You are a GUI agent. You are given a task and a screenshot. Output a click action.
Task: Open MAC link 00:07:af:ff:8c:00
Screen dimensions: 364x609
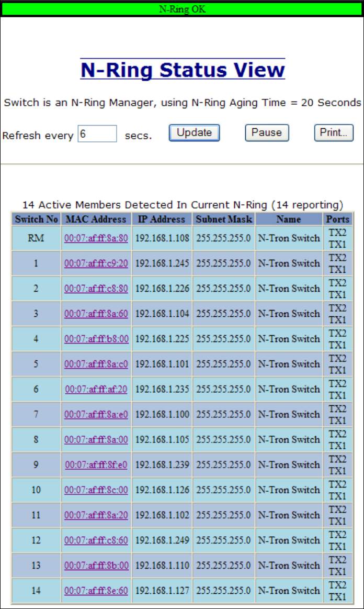pyautogui.click(x=96, y=490)
